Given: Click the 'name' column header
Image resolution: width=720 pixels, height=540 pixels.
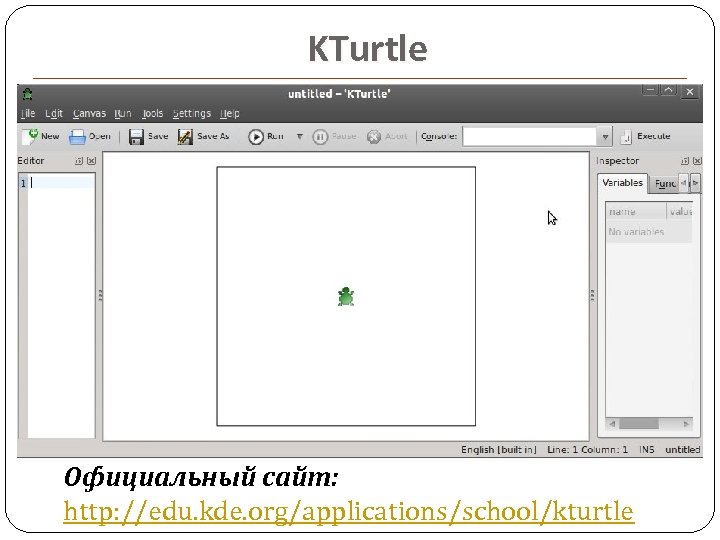Looking at the screenshot, I should 636,211.
